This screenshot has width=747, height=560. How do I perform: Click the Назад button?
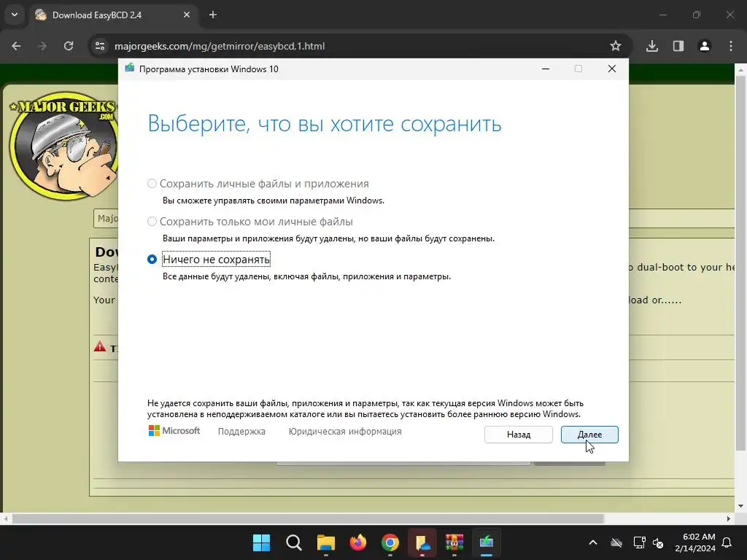tap(519, 435)
